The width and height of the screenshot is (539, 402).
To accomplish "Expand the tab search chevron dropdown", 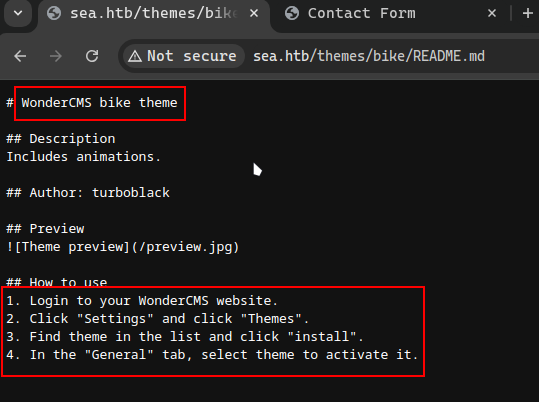I will pos(18,13).
